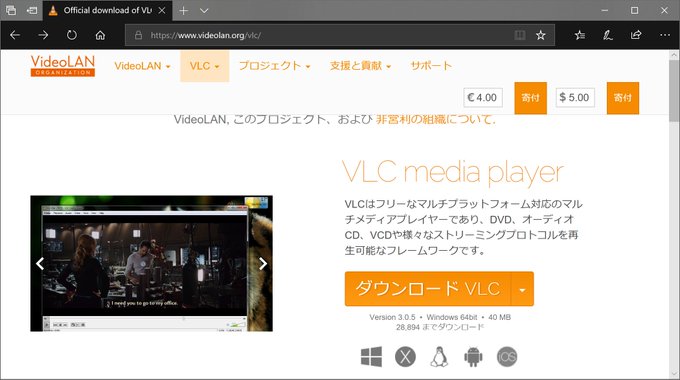Open the browser Settings and more menu
Viewport: 680px width, 380px height.
point(664,35)
